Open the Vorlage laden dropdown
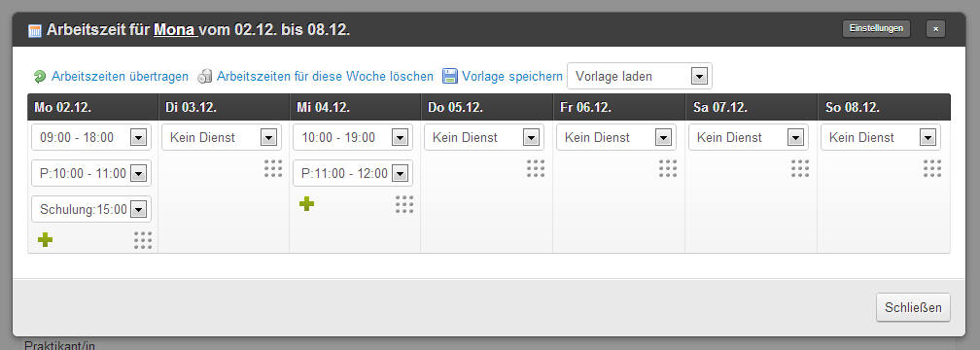 [x=640, y=76]
